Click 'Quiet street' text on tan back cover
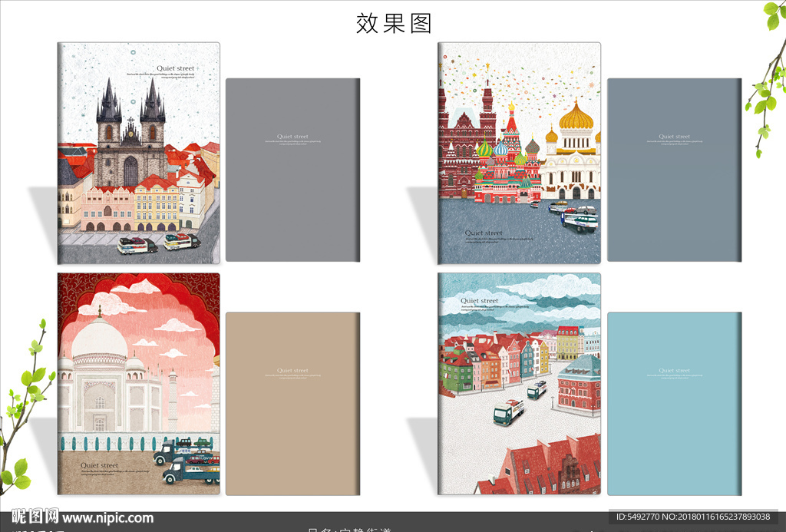Image resolution: width=786 pixels, height=532 pixels. [292, 371]
